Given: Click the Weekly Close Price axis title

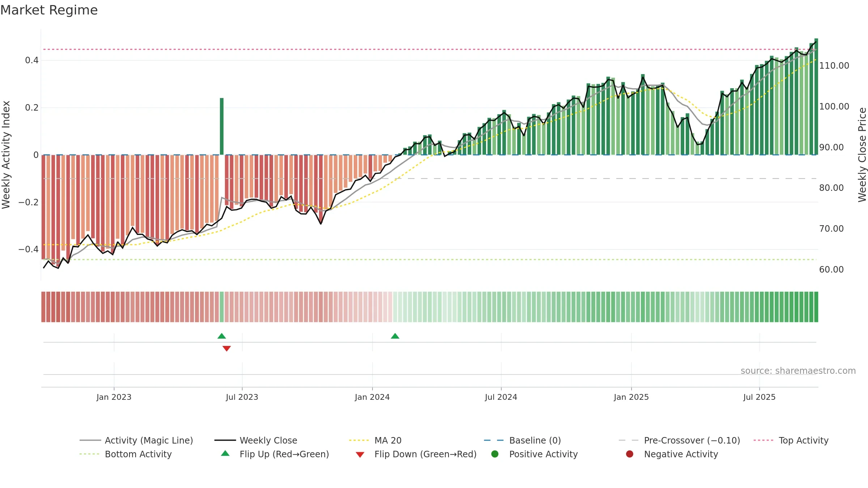Looking at the screenshot, I should tap(862, 155).
